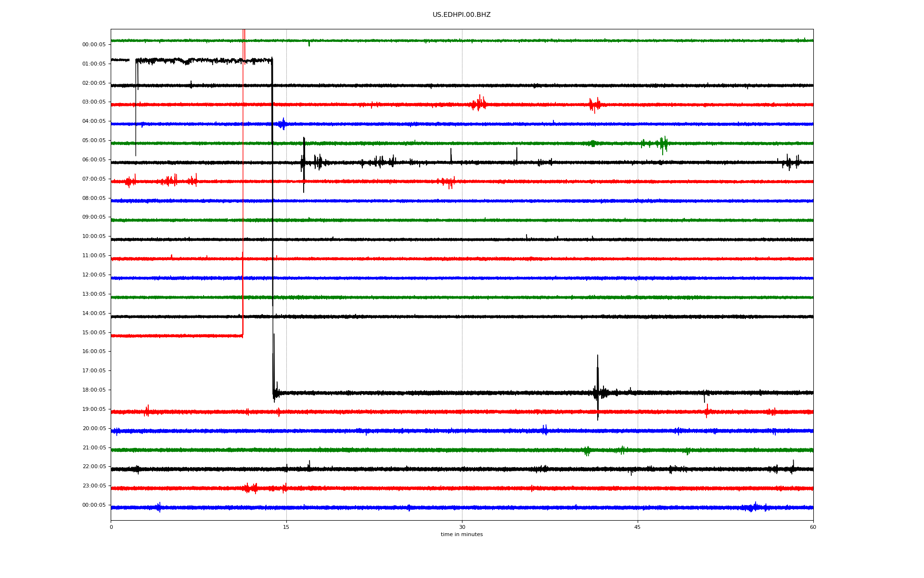Select the 02:00:05 time label
This screenshot has height=578, width=924.
94,83
